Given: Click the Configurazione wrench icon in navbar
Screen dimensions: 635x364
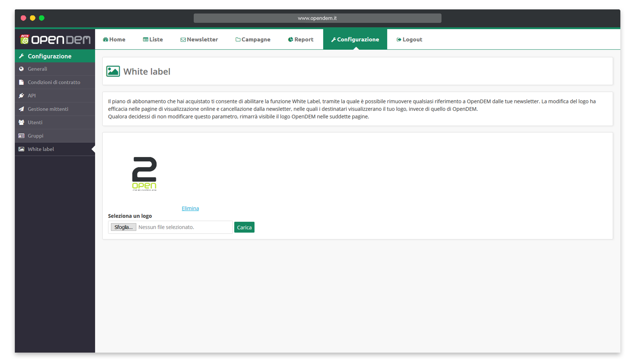Looking at the screenshot, I should coord(334,40).
